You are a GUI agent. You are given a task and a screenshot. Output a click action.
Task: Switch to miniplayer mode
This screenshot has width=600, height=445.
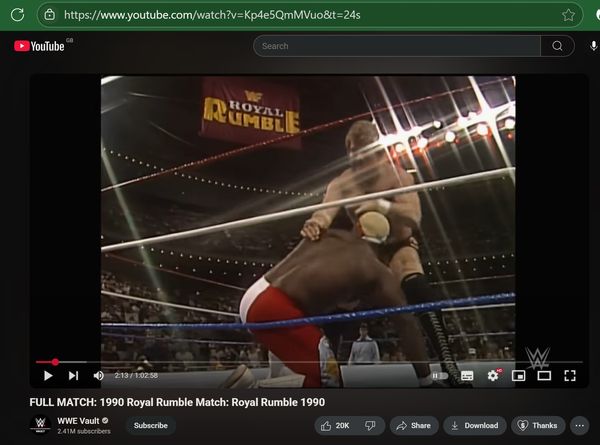(518, 376)
